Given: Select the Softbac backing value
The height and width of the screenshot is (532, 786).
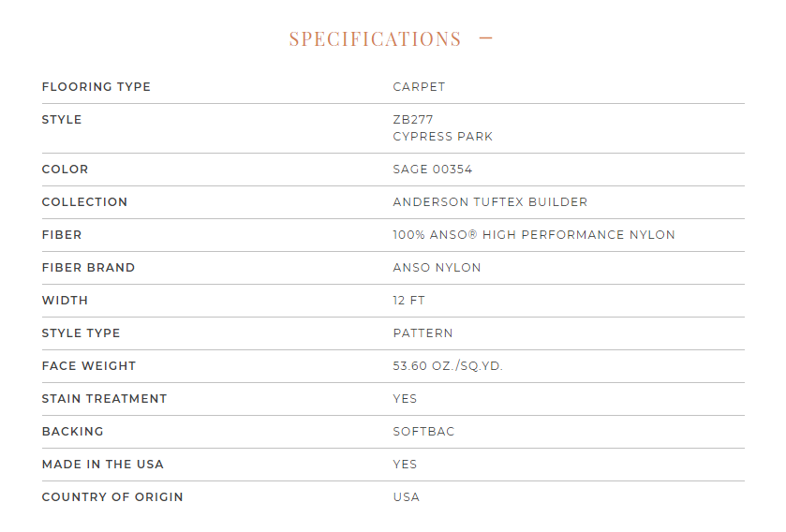Looking at the screenshot, I should 423,432.
